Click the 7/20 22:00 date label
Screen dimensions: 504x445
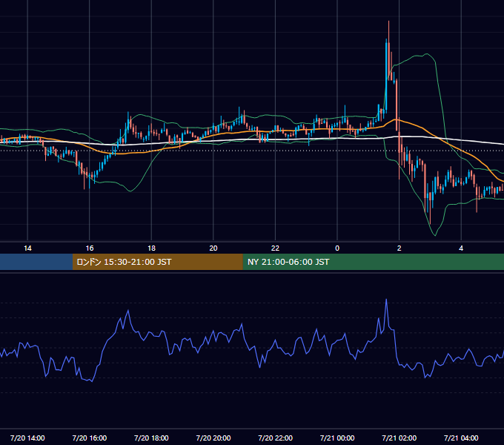[275, 438]
